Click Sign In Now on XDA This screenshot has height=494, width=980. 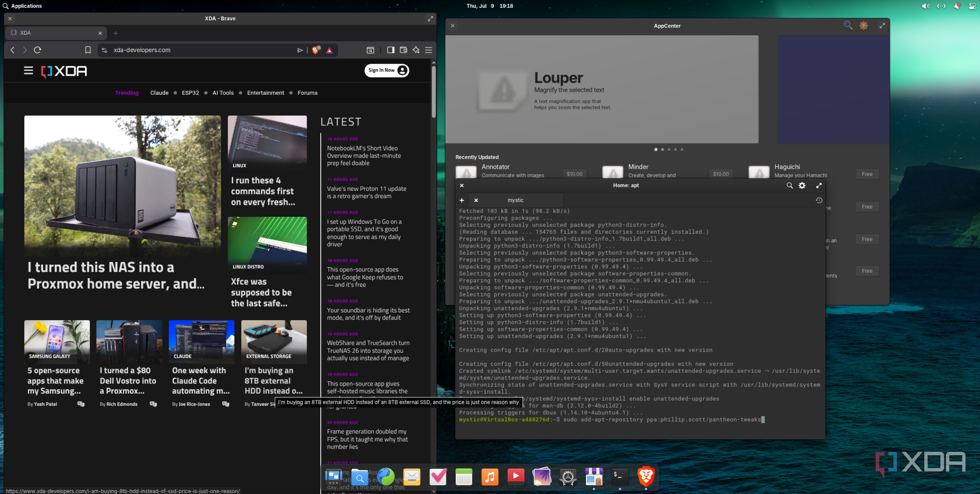click(x=386, y=70)
